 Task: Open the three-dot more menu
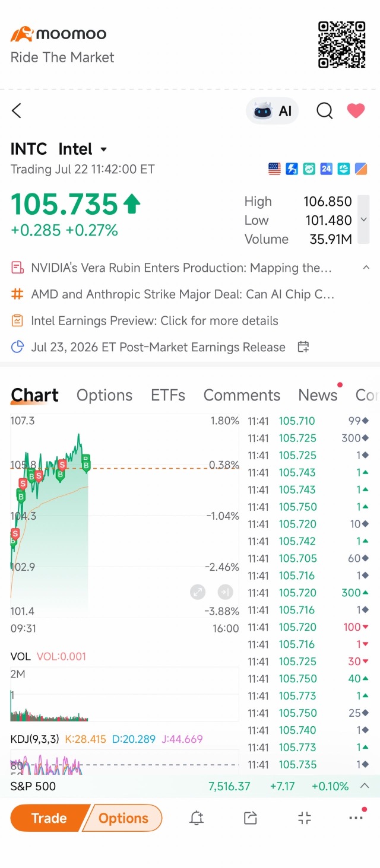tap(356, 817)
